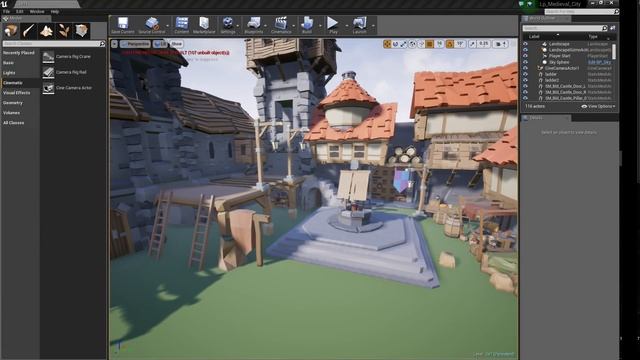The height and width of the screenshot is (360, 640).
Task: Click the Camera Rig Crane icon
Action: (48, 57)
